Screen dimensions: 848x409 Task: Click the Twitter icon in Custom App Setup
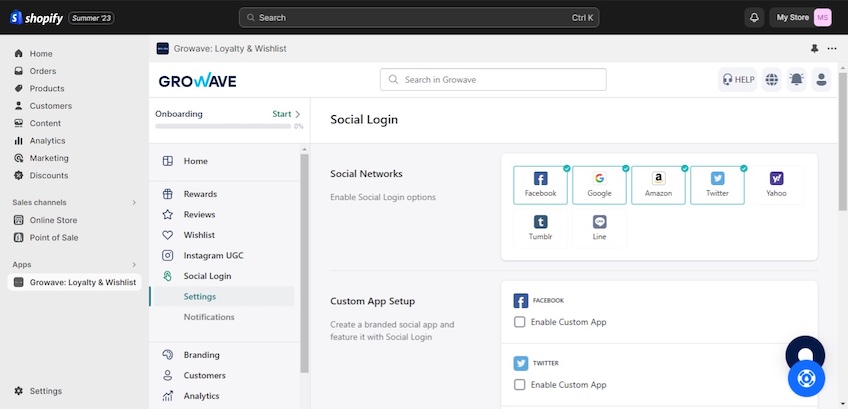521,364
